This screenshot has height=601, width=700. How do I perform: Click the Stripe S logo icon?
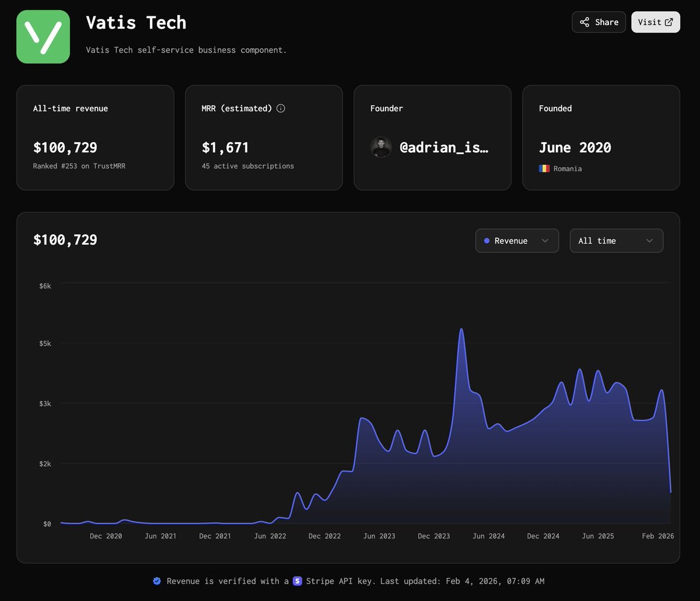pos(297,581)
